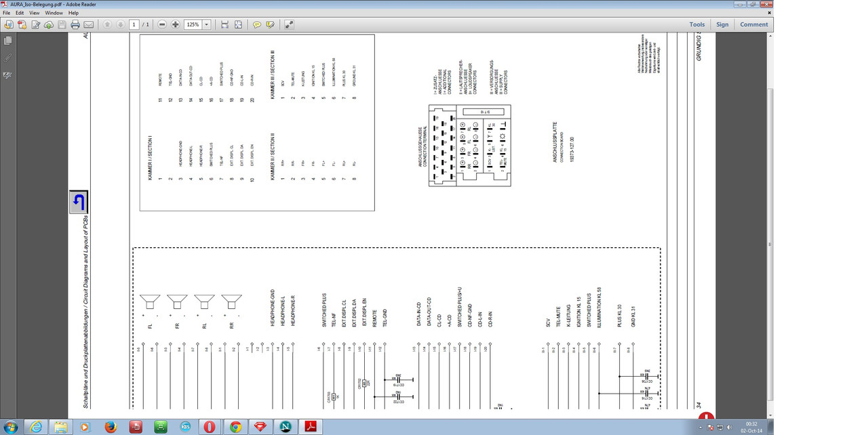Print the document using the printer icon
Screen dimensions: 868x435
75,24
